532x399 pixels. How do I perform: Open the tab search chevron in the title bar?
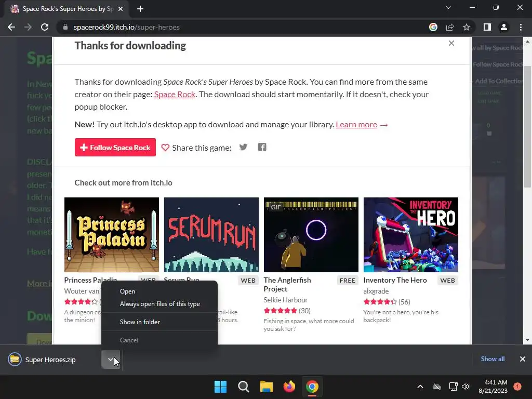coord(448,7)
